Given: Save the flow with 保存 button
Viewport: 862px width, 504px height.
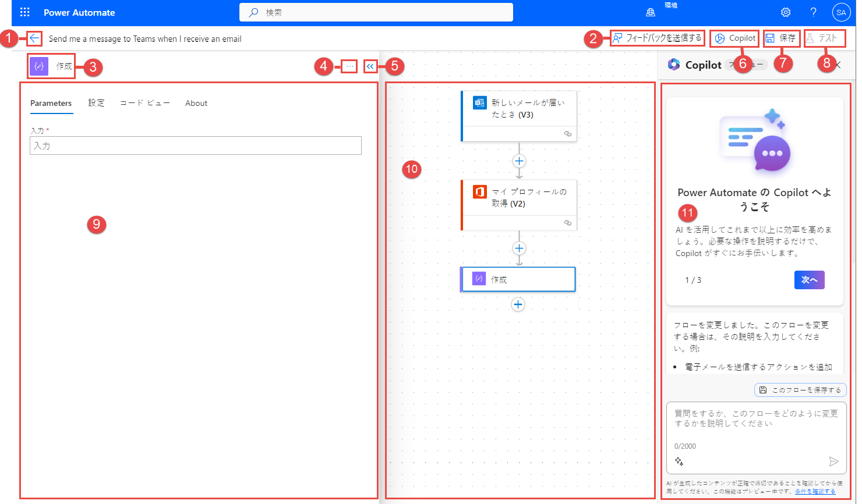Looking at the screenshot, I should coord(781,38).
